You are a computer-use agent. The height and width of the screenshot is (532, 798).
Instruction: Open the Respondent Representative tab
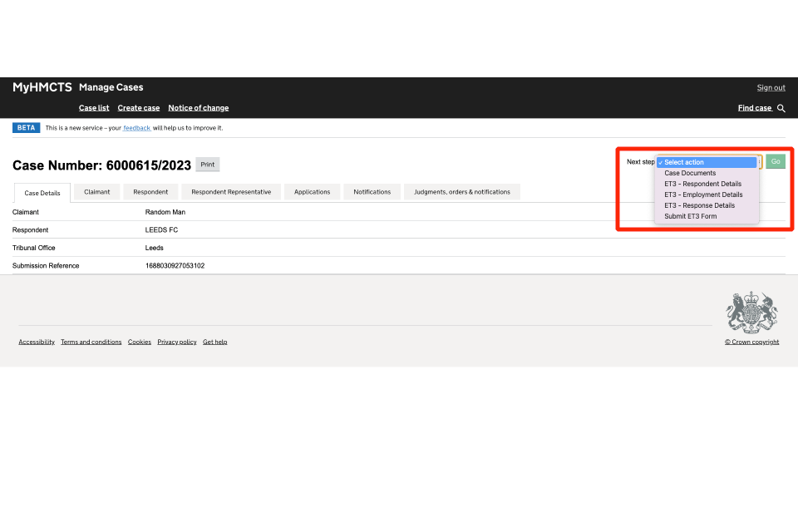point(231,192)
